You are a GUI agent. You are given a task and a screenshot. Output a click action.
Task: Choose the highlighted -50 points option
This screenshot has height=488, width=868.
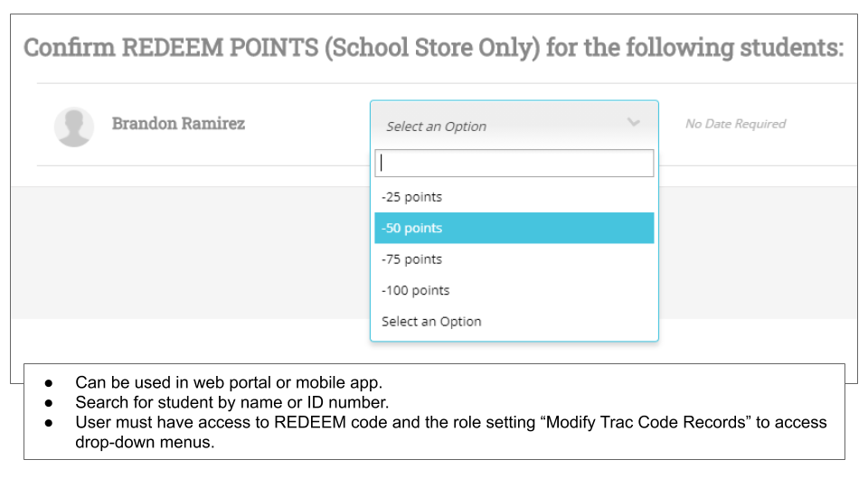tap(514, 228)
